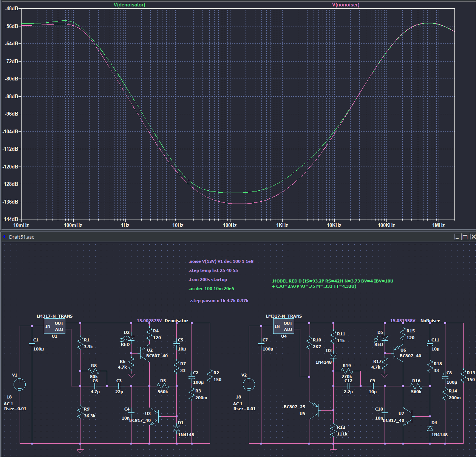Click resistor R1 3.3k symbol
The height and width of the screenshot is (457, 476).
click(80, 343)
